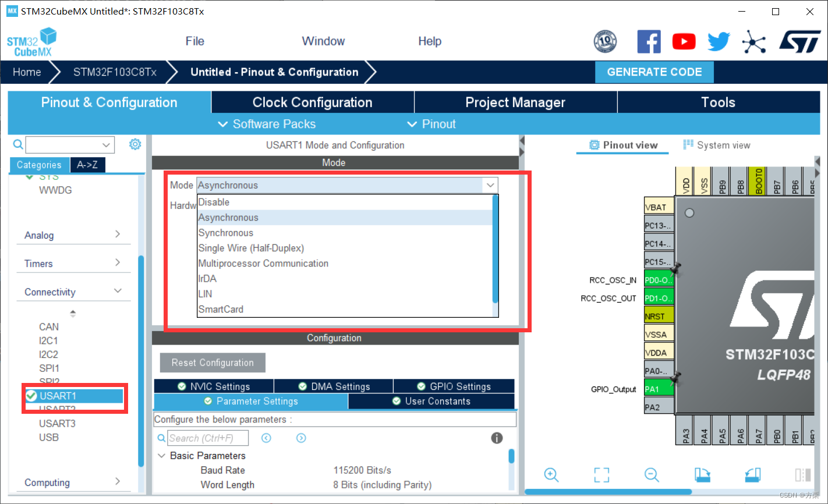Collapse the Connectivity category
Viewport: 828px width, 504px height.
click(72, 292)
